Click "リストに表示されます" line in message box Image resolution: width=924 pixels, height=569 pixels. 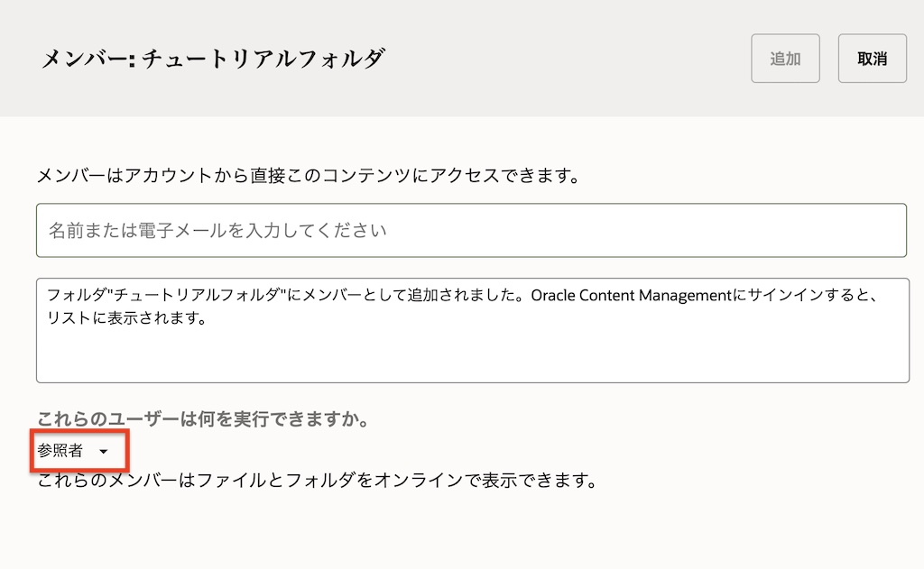coord(127,317)
